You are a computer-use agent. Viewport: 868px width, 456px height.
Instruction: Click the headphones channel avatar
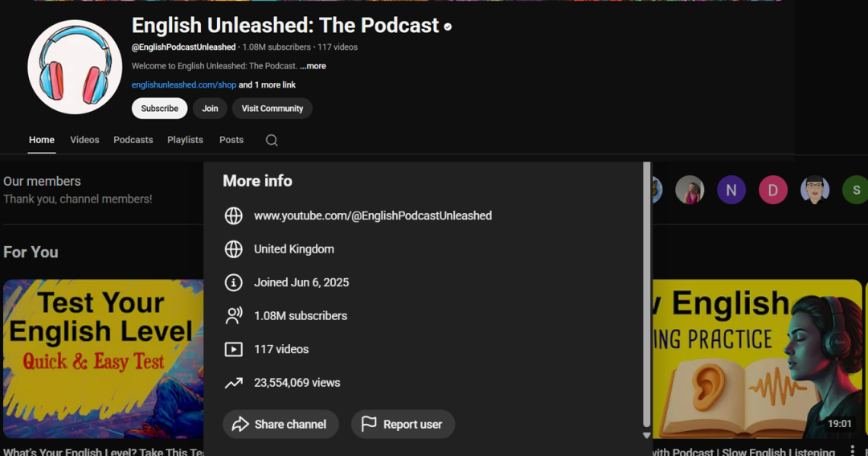point(75,68)
